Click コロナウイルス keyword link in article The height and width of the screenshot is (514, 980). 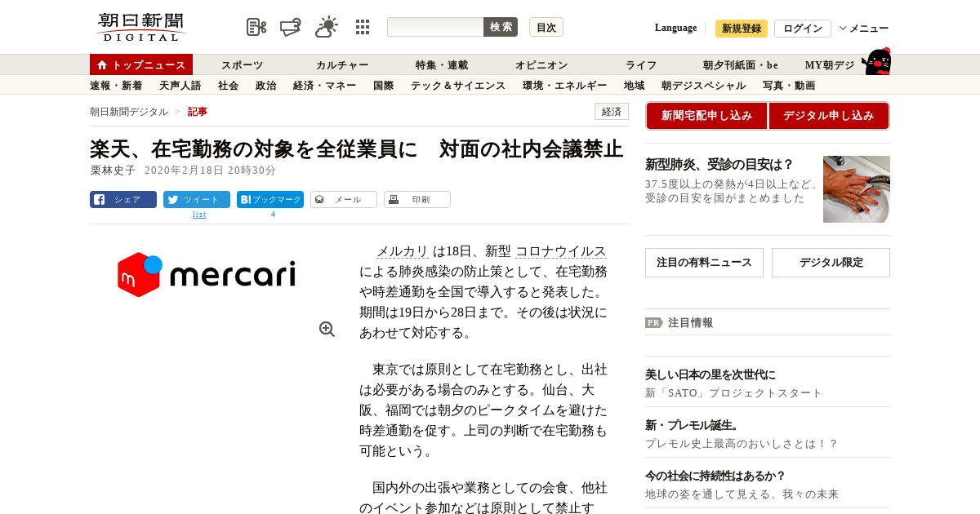tap(561, 251)
